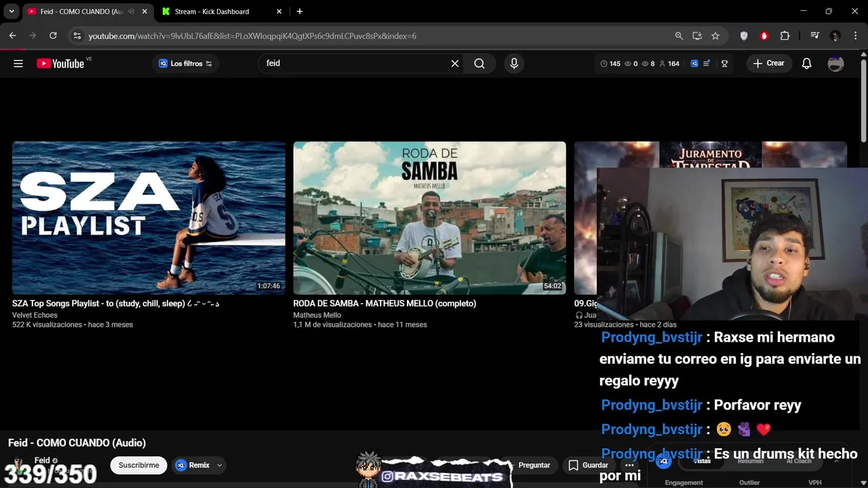
Task: Start voice search with the microphone
Action: click(514, 64)
